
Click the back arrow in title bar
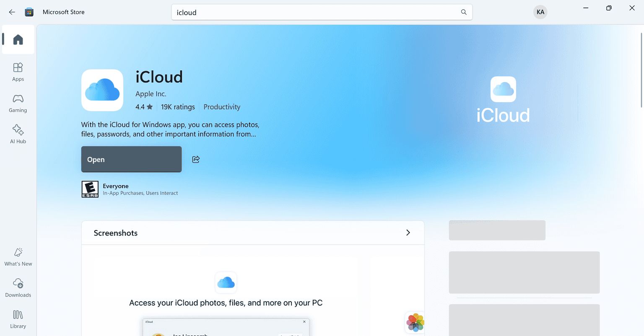click(x=12, y=12)
